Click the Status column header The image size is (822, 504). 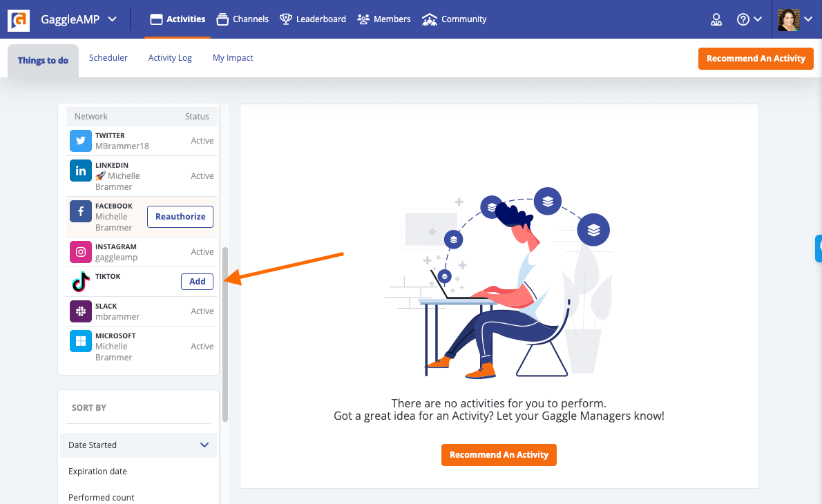click(x=197, y=116)
